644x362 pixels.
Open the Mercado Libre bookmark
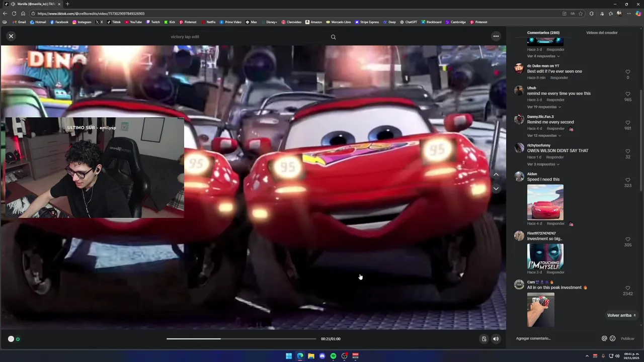pyautogui.click(x=339, y=22)
